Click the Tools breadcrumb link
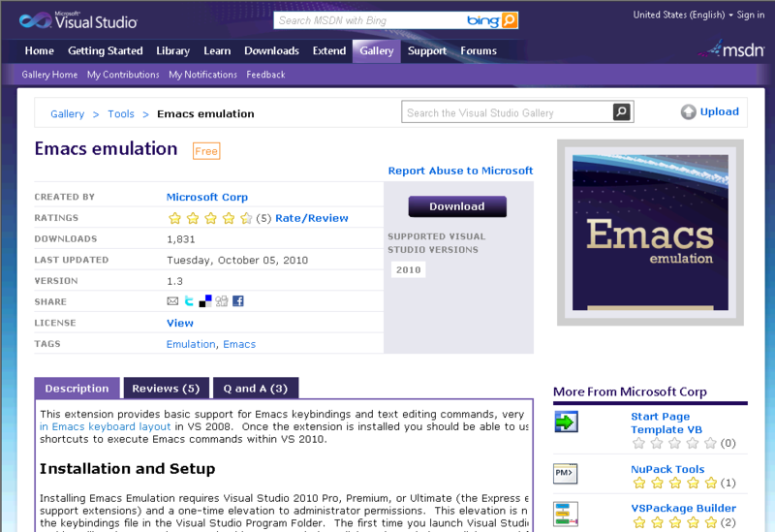The width and height of the screenshot is (775, 532). click(x=121, y=114)
